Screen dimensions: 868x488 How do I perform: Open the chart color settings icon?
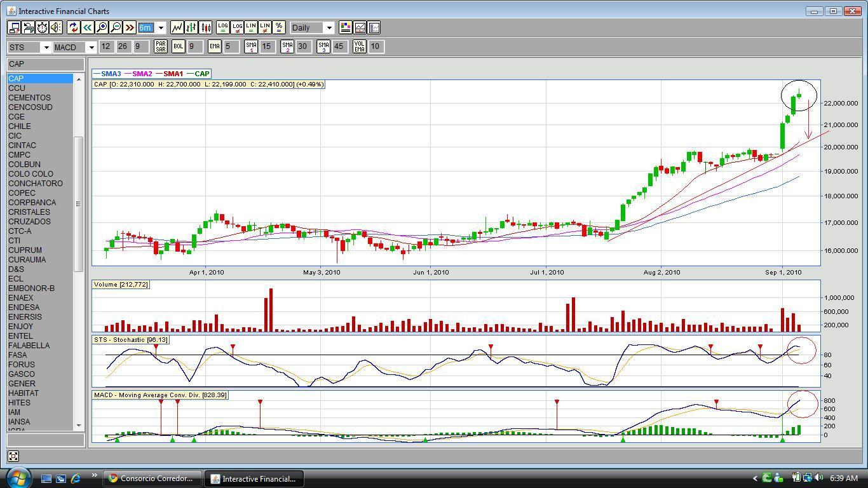(x=346, y=27)
